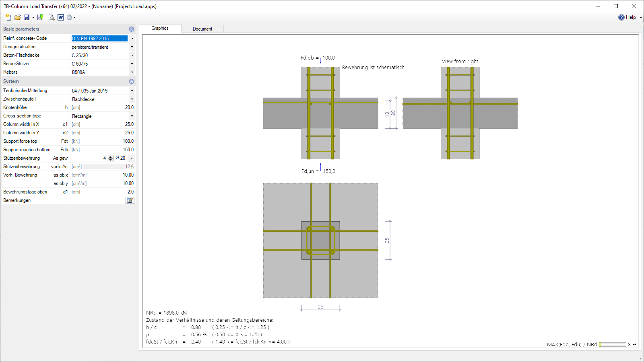Click the DIN EN 1992:2015 code field
The height and width of the screenshot is (362, 644).
click(99, 38)
